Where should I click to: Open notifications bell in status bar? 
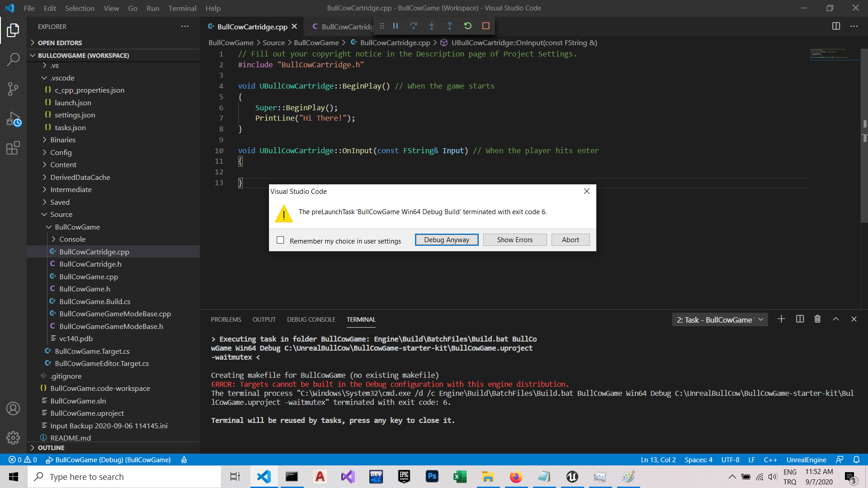point(856,460)
